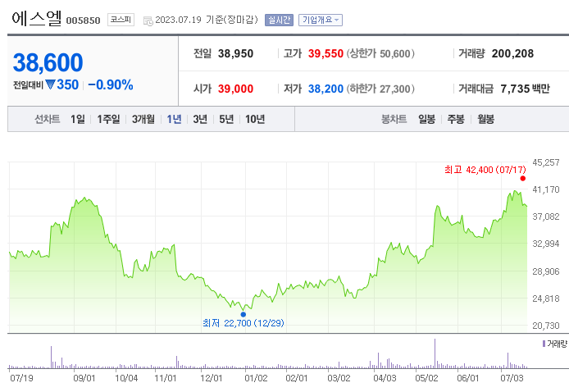
Task: Click the 거래량 value 200,208
Action: coord(512,54)
